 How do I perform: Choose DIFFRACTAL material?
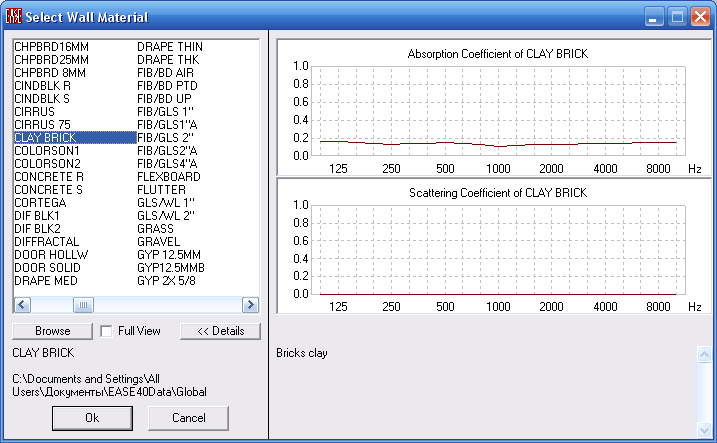[47, 241]
